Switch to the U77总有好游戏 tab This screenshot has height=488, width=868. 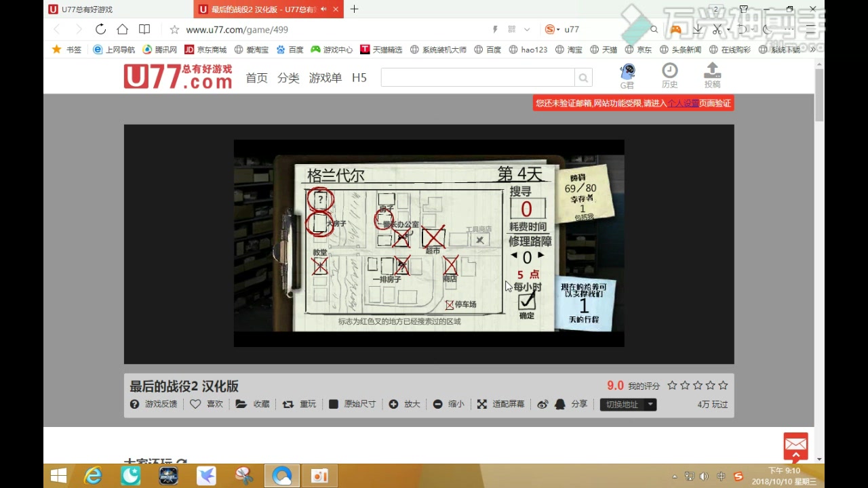[118, 9]
